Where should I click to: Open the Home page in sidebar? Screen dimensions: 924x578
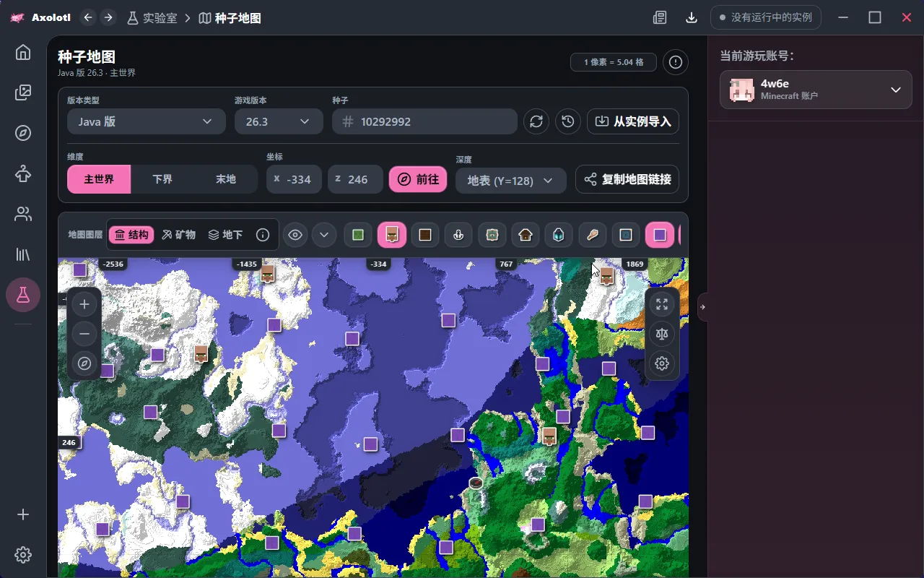(23, 52)
